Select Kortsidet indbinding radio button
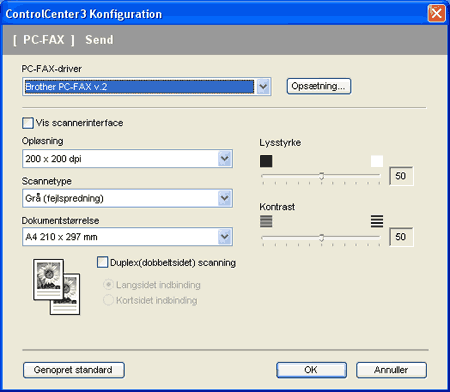The width and height of the screenshot is (450, 392). point(108,300)
